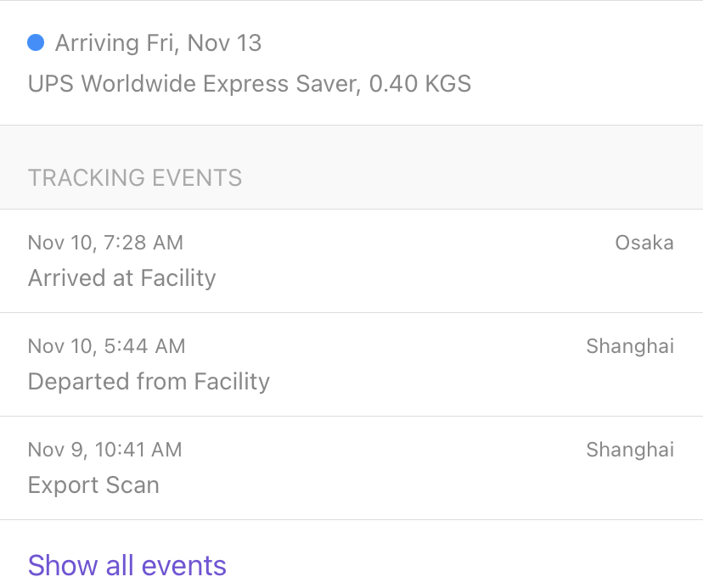Click the Osaka location label
This screenshot has width=703, height=588.
pyautogui.click(x=644, y=243)
